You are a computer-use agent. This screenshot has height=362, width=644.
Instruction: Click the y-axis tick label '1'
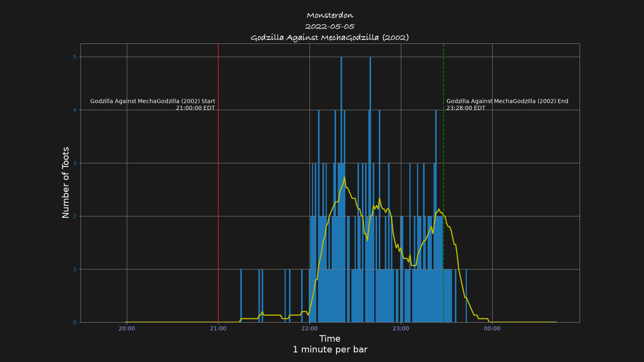74,269
